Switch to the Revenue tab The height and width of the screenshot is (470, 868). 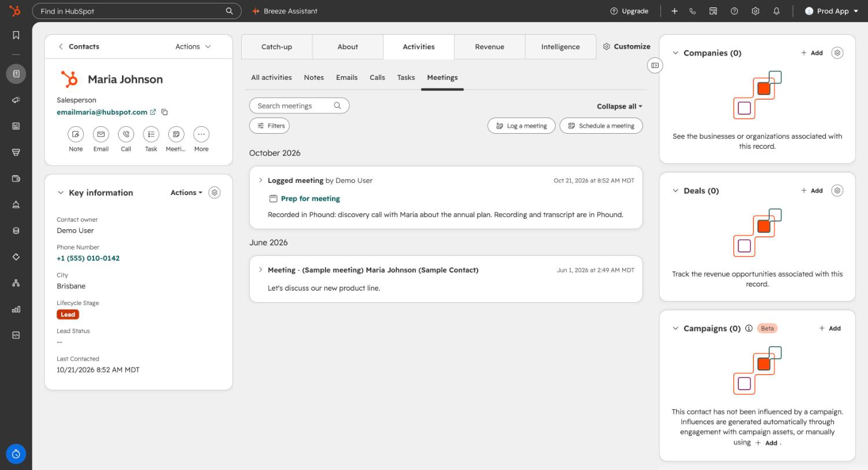pyautogui.click(x=489, y=47)
